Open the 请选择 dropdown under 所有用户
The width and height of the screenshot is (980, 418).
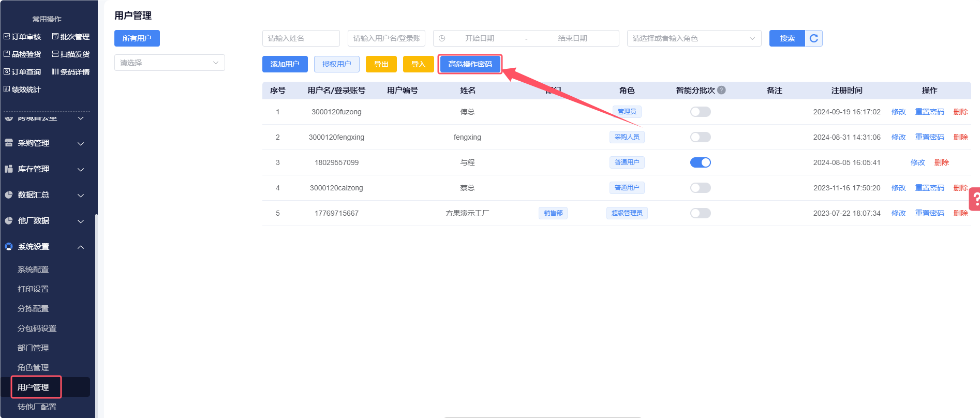click(169, 63)
